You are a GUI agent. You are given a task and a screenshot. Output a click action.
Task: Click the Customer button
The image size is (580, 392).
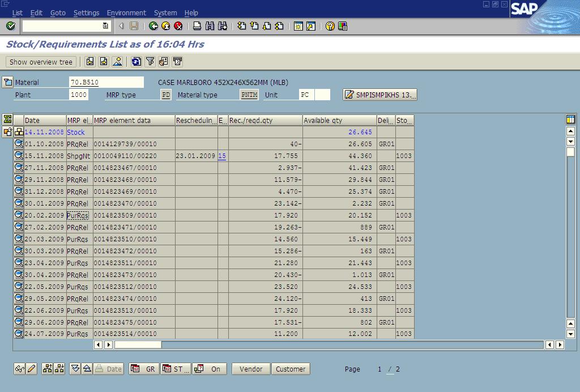(x=291, y=369)
